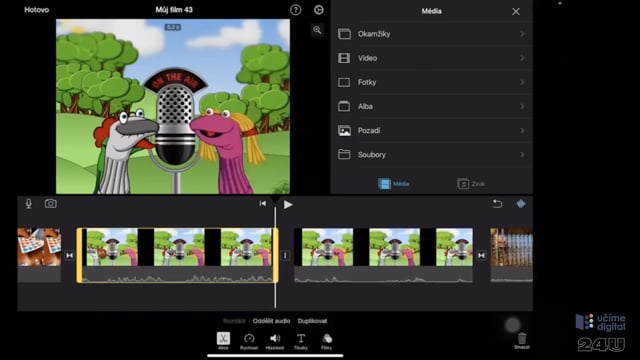The image size is (640, 360).
Task: Click the video preview viewer
Action: point(173,106)
